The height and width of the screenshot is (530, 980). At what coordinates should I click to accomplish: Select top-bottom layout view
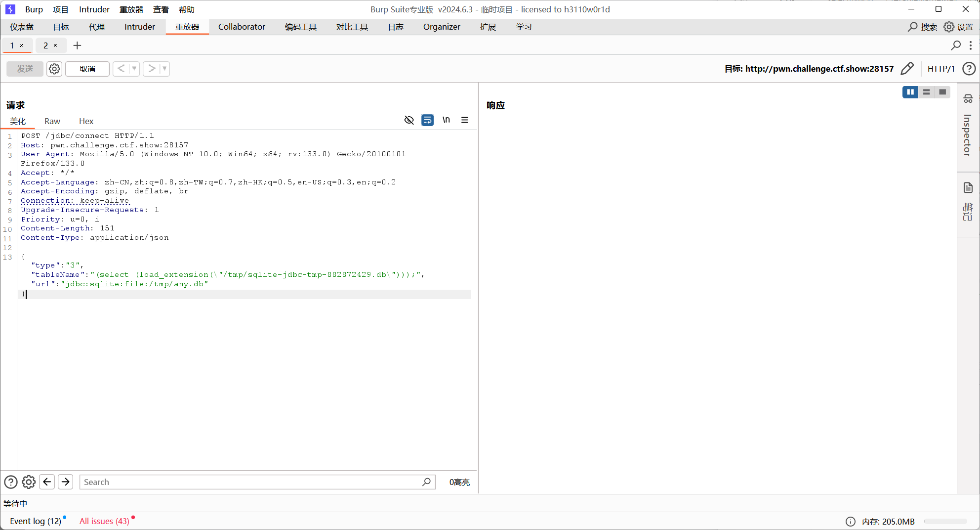pyautogui.click(x=926, y=92)
